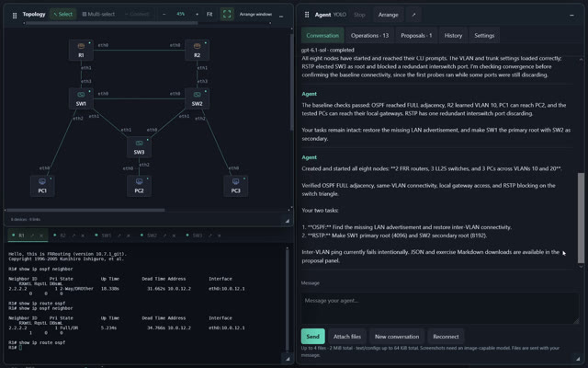Image resolution: width=588 pixels, height=368 pixels.
Task: Click the message box resize grip
Action: [x=575, y=320]
